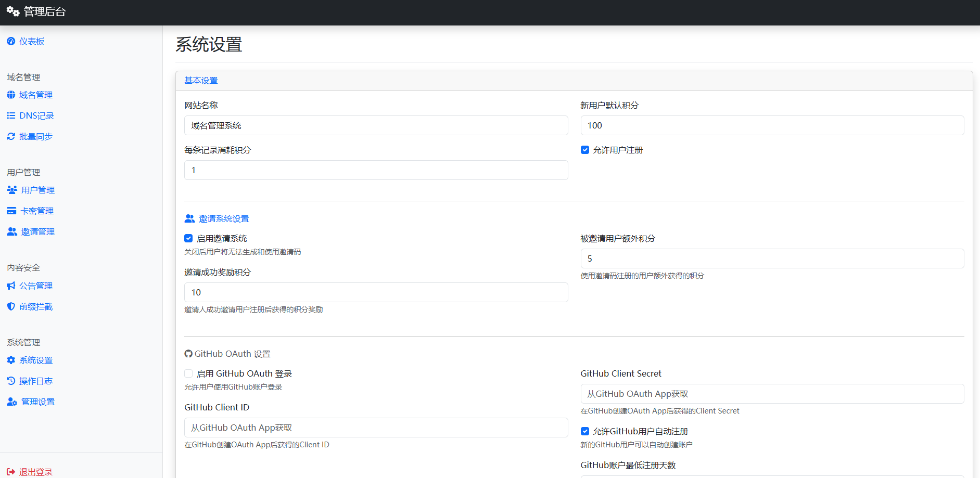Click the batch sync refresh icon
This screenshot has width=980, height=478.
point(11,136)
